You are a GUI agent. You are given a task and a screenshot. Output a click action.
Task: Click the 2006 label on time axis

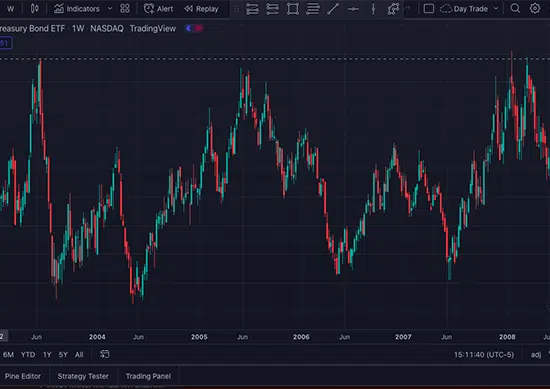(301, 337)
